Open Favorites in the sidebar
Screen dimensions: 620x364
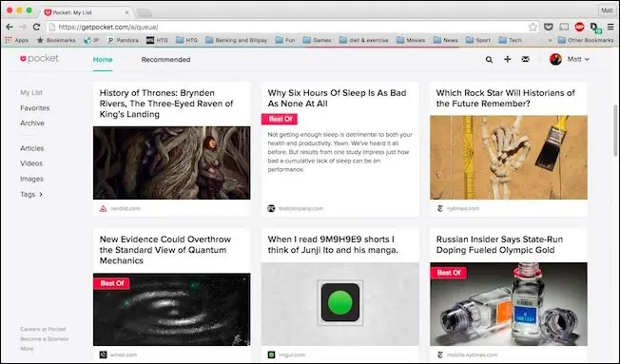click(x=35, y=108)
